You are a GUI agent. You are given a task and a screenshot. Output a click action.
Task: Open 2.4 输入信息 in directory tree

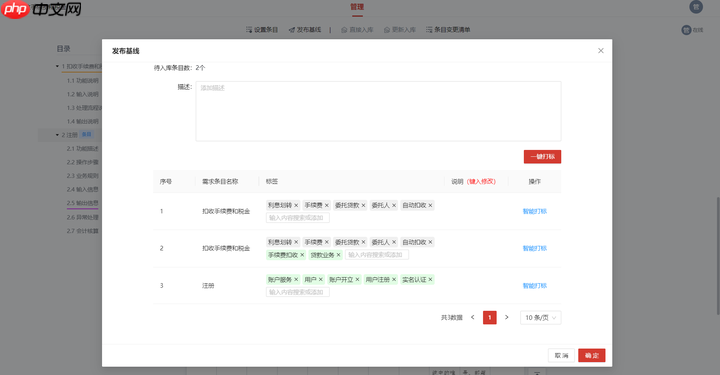coord(83,190)
